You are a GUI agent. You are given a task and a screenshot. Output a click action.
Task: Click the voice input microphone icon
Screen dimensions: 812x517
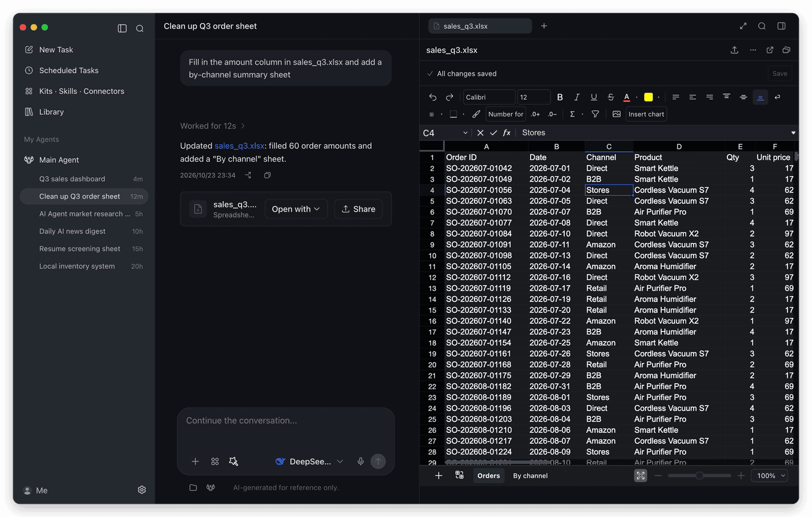pyautogui.click(x=361, y=461)
